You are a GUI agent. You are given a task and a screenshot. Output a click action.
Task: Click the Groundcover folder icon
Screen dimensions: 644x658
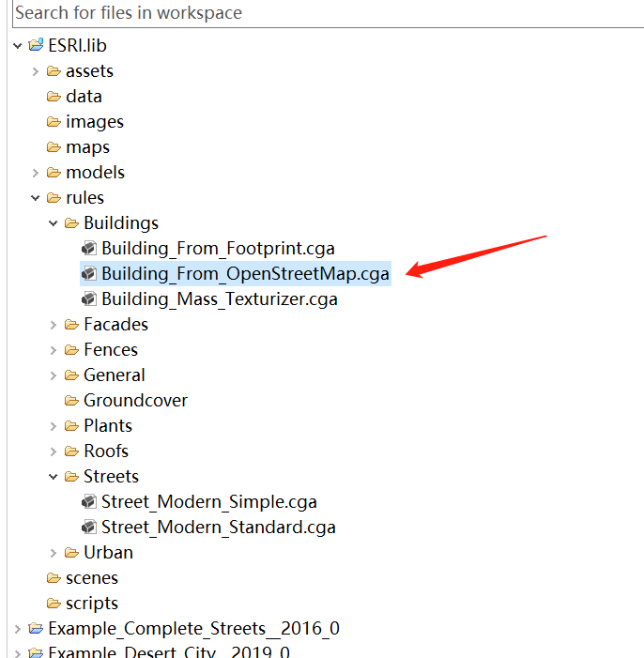(71, 401)
